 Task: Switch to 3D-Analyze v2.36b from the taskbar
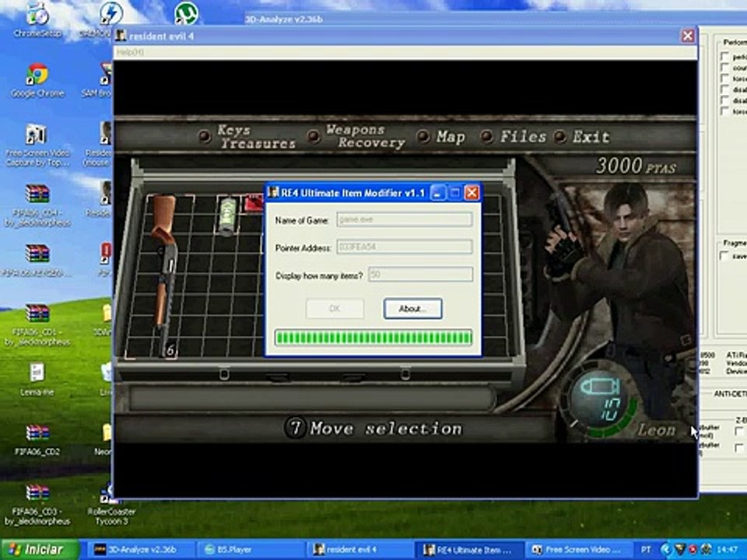141,550
